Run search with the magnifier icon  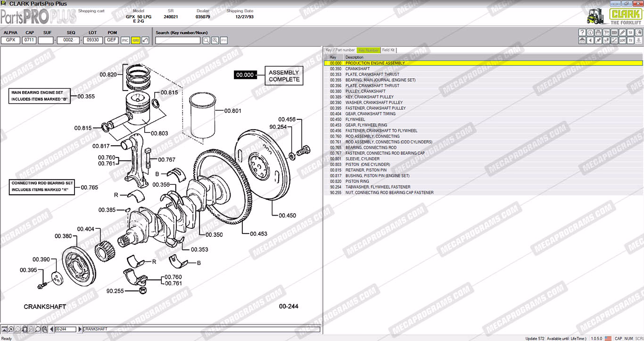[x=206, y=41]
